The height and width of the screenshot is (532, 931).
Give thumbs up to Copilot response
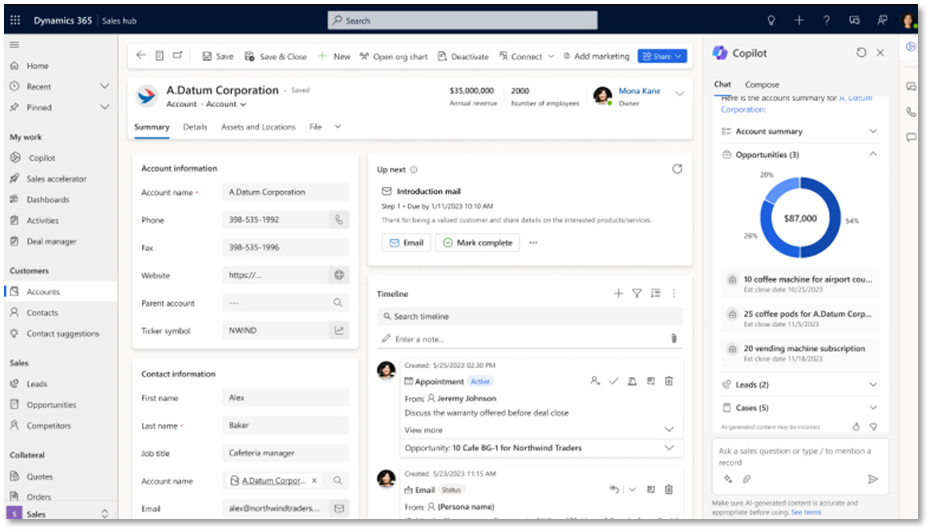click(x=856, y=426)
